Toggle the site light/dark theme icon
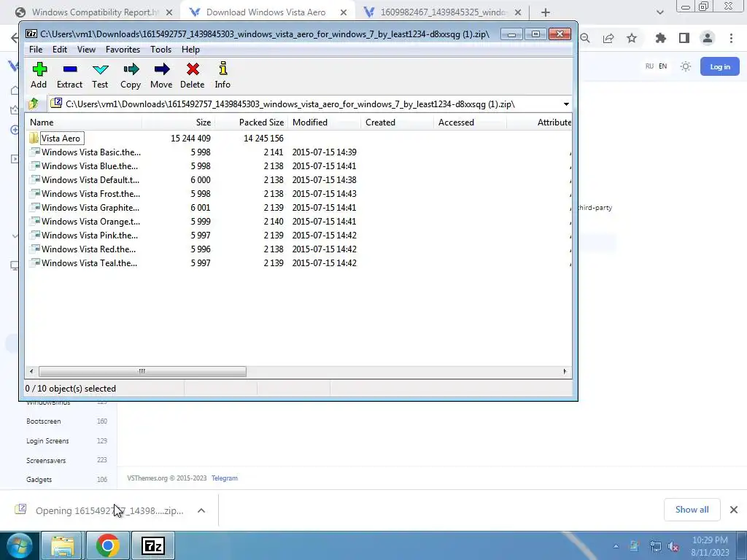The height and width of the screenshot is (560, 747). click(686, 66)
